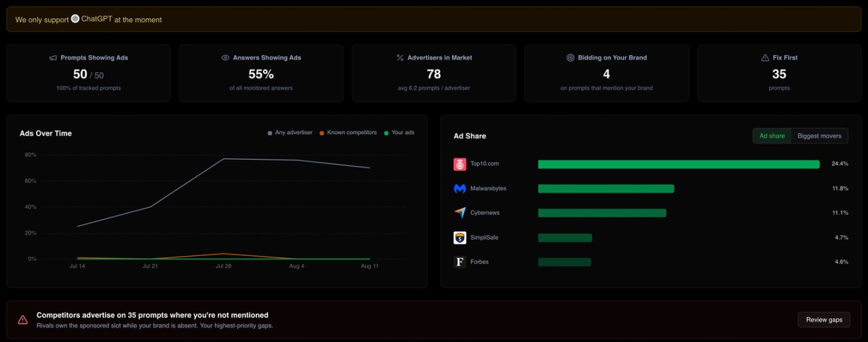This screenshot has height=342, width=868.
Task: Click the red alert triangle in the competitors banner
Action: [23, 320]
